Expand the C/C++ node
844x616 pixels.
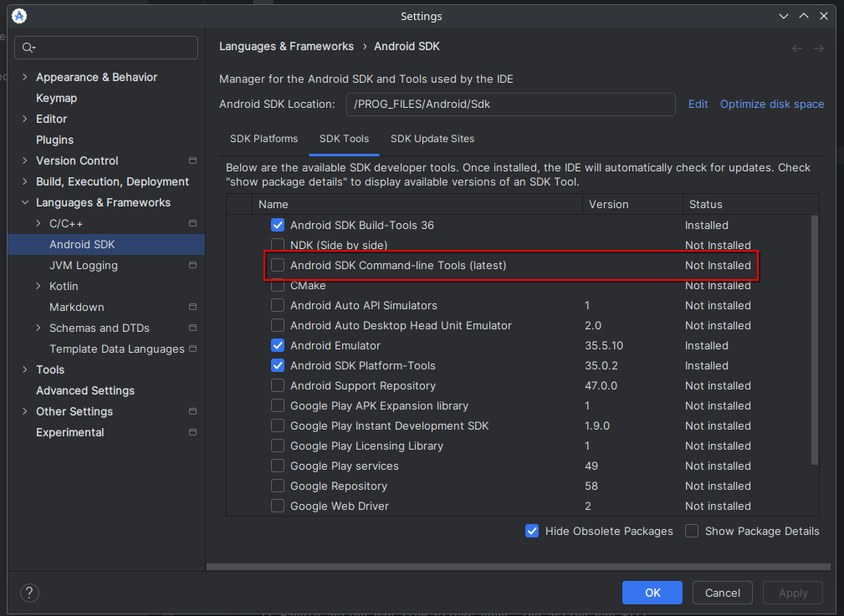(38, 223)
